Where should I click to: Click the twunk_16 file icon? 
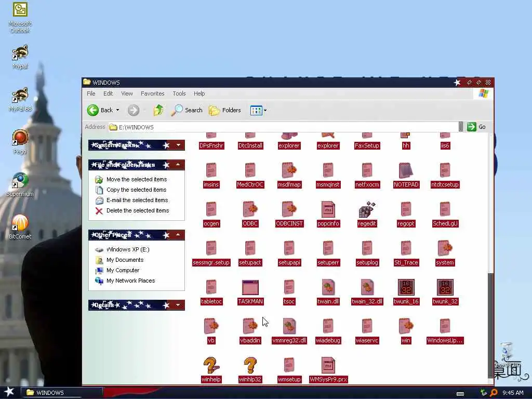coord(406,287)
